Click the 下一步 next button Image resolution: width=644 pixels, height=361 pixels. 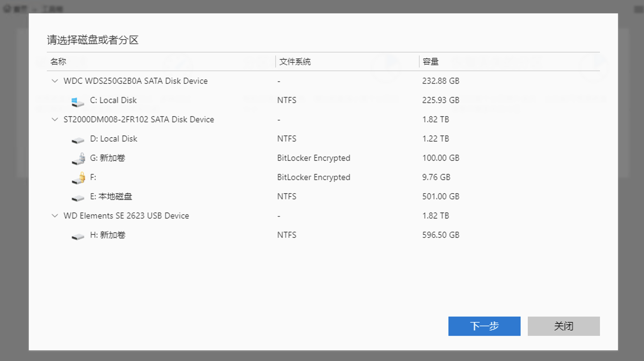(x=484, y=326)
